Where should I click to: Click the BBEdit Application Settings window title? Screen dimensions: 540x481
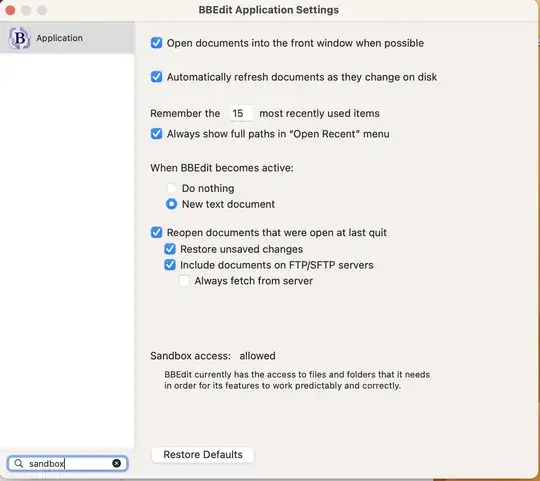click(x=269, y=10)
